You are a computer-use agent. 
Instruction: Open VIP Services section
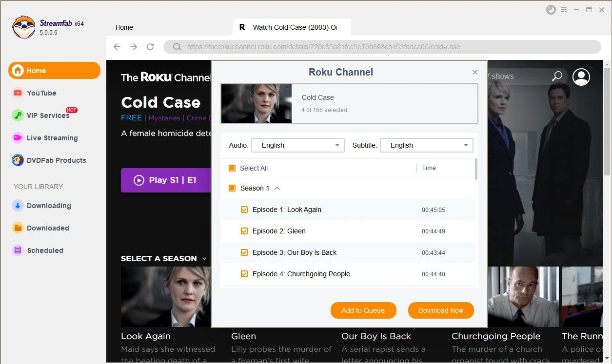[48, 115]
